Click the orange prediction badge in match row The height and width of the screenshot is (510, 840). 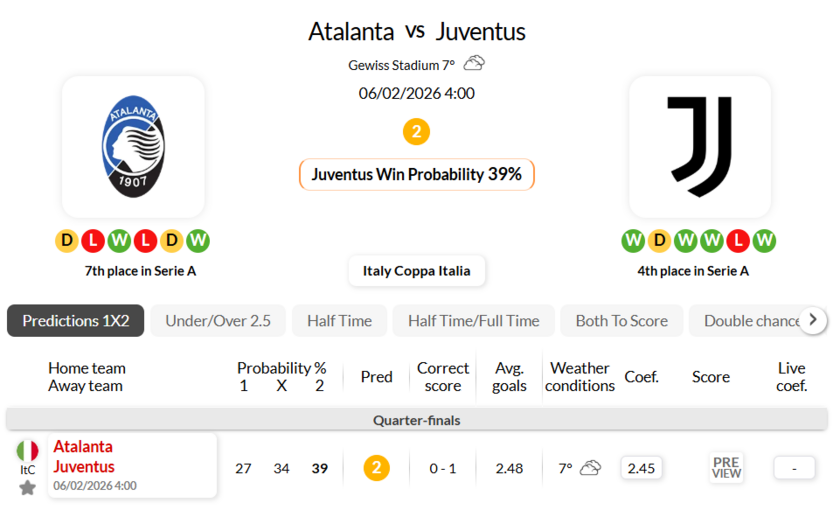376,468
